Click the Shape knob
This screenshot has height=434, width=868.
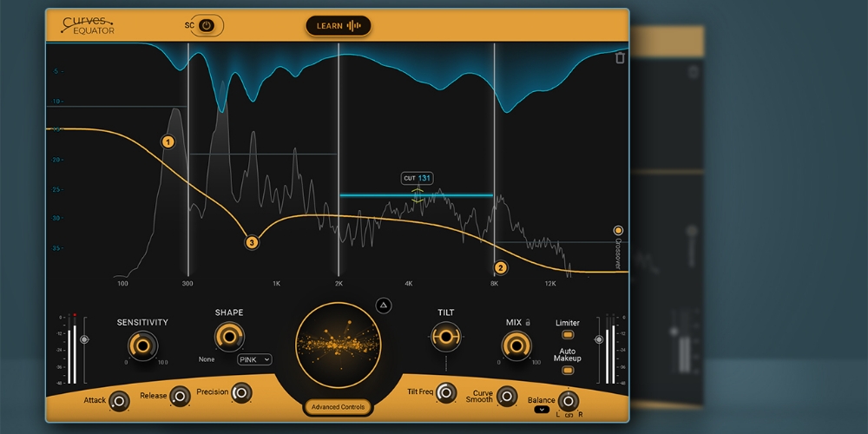pos(229,335)
